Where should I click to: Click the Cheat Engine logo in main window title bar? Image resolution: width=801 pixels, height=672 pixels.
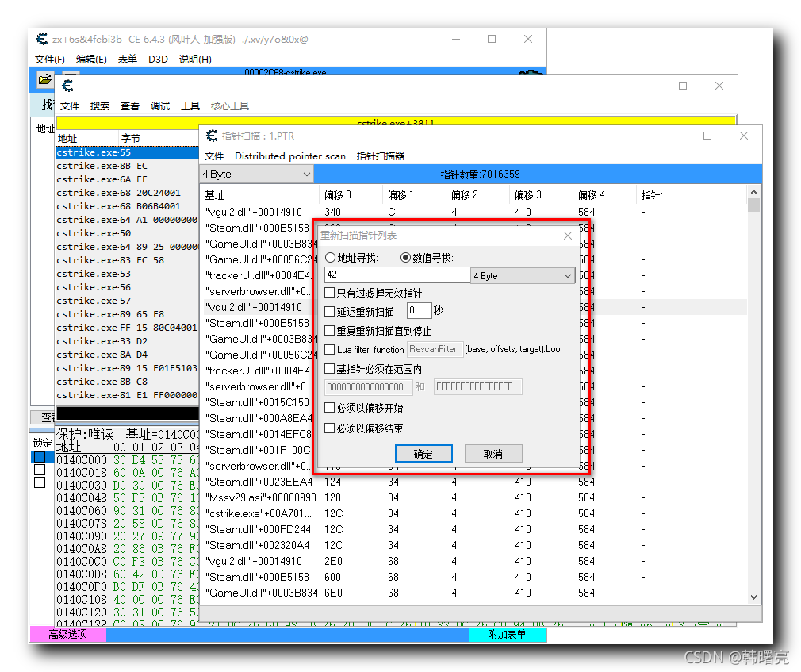42,40
